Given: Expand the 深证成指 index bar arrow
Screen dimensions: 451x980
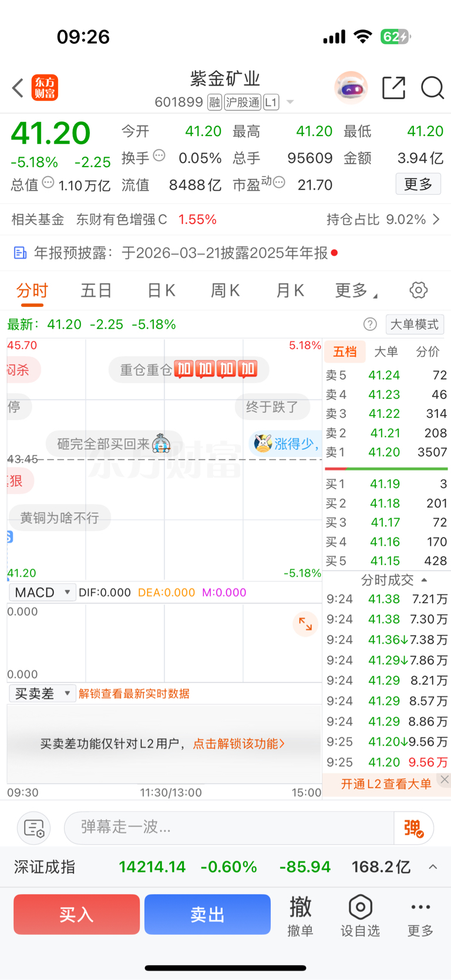Looking at the screenshot, I should 433,867.
